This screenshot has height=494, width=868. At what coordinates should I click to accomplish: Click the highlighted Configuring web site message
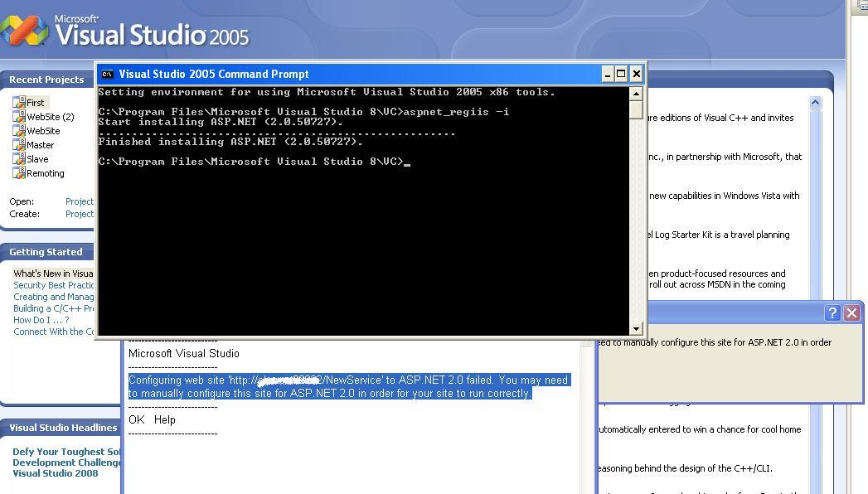coord(349,387)
